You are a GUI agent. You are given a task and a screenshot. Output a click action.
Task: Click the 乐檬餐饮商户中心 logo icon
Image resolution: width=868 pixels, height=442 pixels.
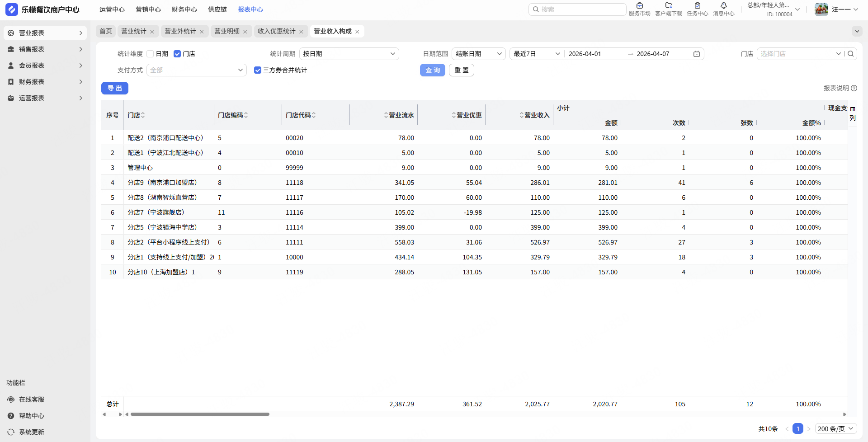12,9
